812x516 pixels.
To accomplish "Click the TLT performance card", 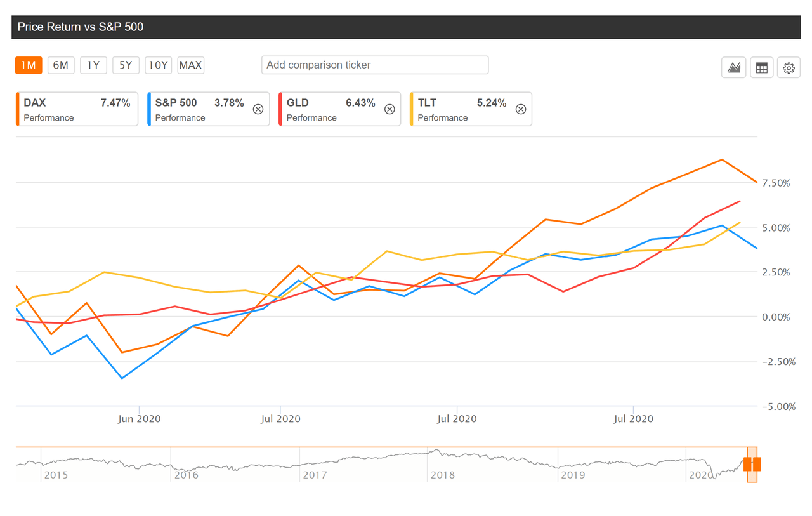I will 471,109.
